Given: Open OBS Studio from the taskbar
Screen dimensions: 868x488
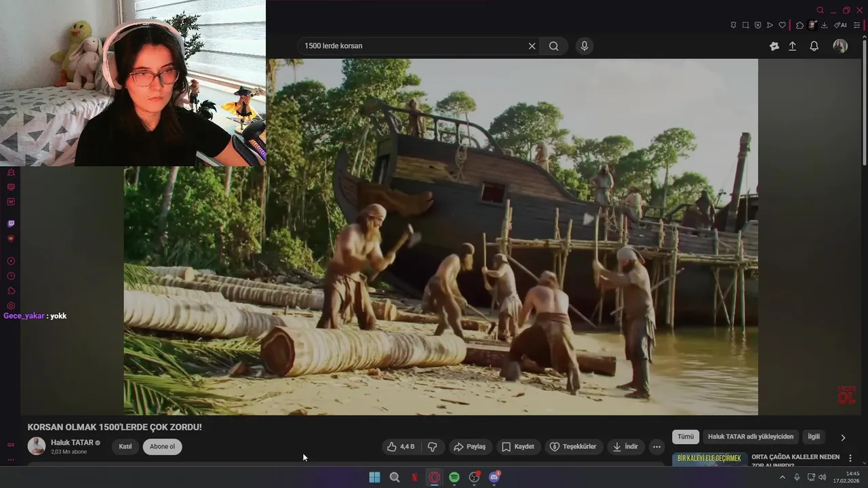Looking at the screenshot, I should 474,477.
